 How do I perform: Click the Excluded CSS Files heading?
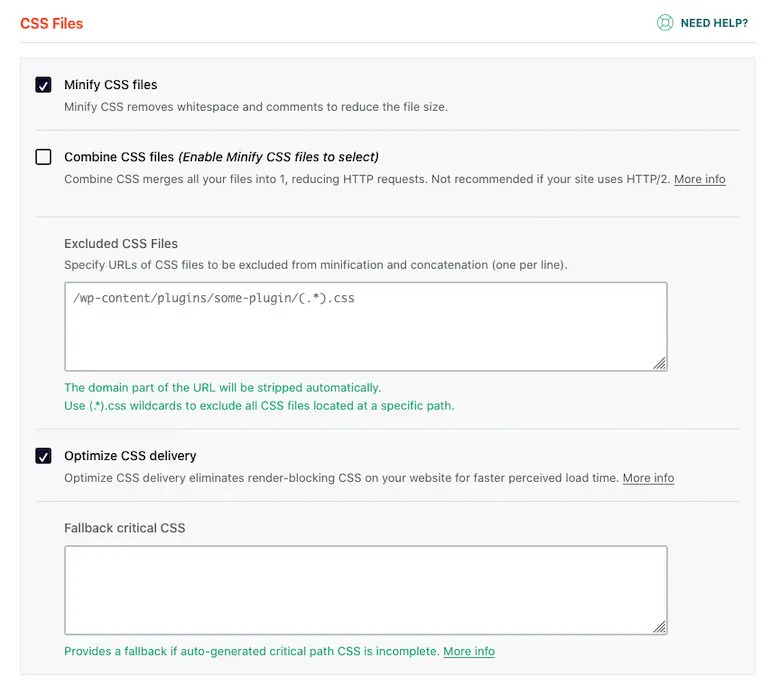pyautogui.click(x=121, y=244)
